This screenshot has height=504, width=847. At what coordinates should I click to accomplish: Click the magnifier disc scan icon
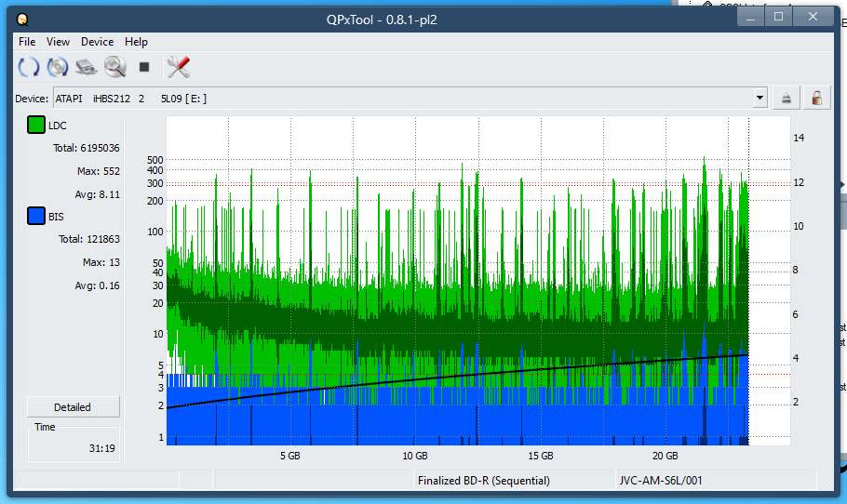[115, 67]
